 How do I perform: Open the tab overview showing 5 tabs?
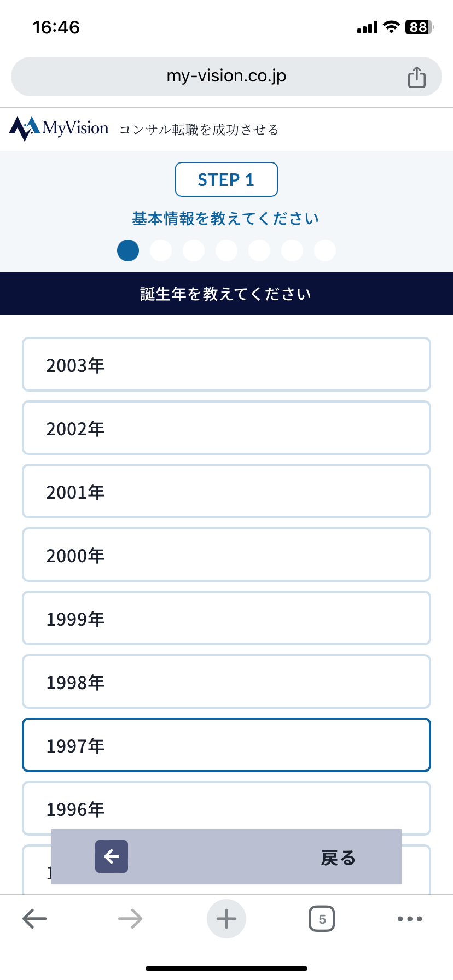(x=321, y=918)
